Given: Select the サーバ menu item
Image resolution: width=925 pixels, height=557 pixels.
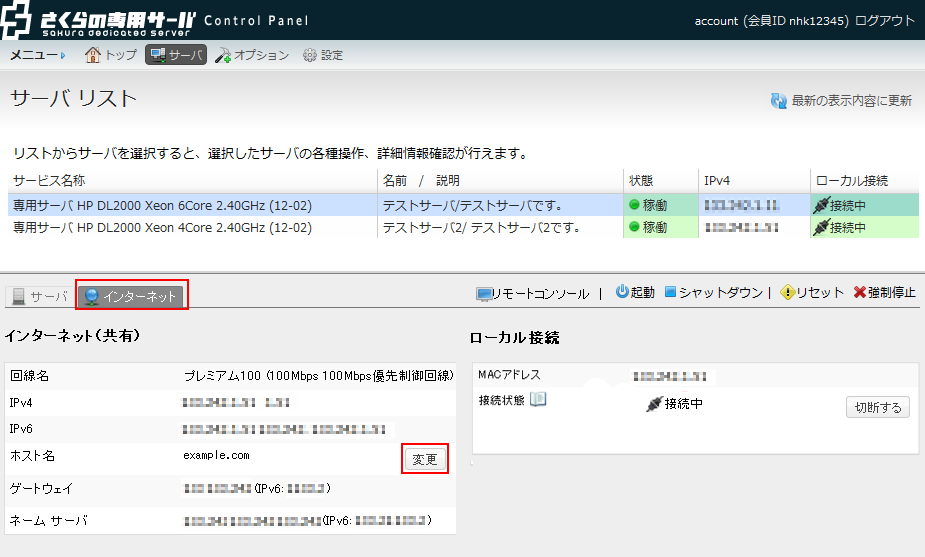Looking at the screenshot, I should (x=176, y=55).
